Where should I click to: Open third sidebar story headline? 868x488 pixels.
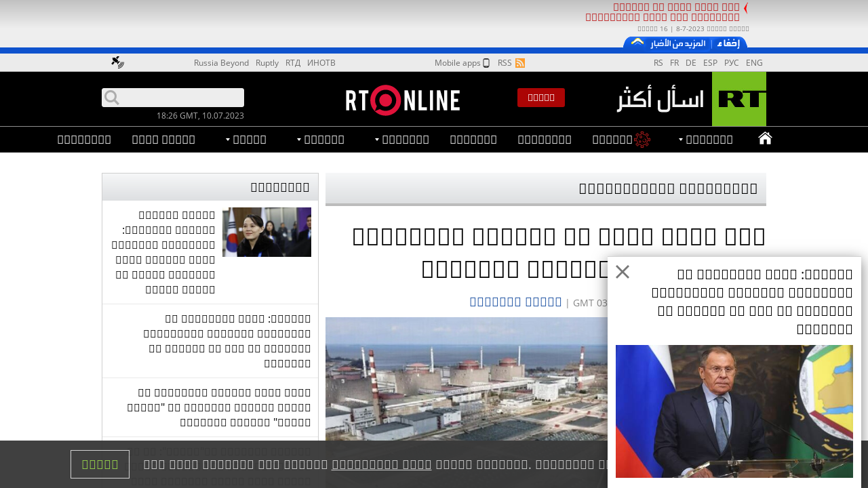[x=219, y=407]
